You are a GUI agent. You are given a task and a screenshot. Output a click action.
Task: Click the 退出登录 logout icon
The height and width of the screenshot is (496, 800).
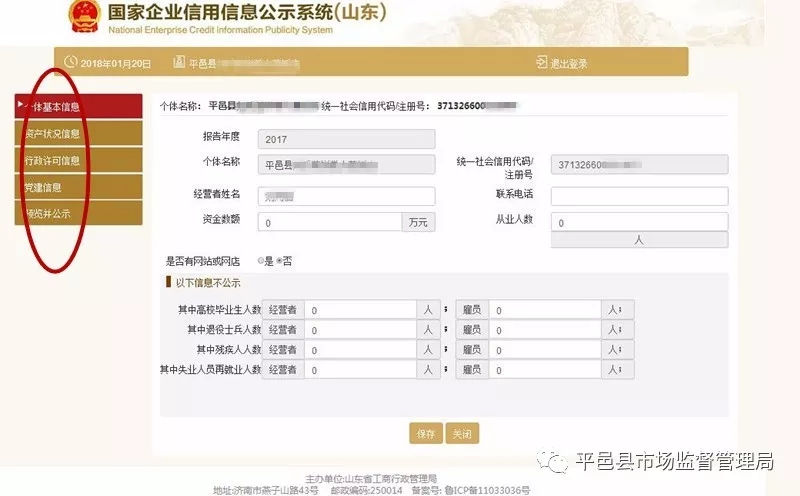542,62
